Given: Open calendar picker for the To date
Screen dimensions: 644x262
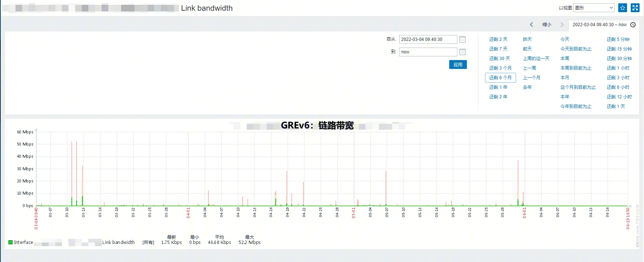Looking at the screenshot, I should (x=462, y=52).
